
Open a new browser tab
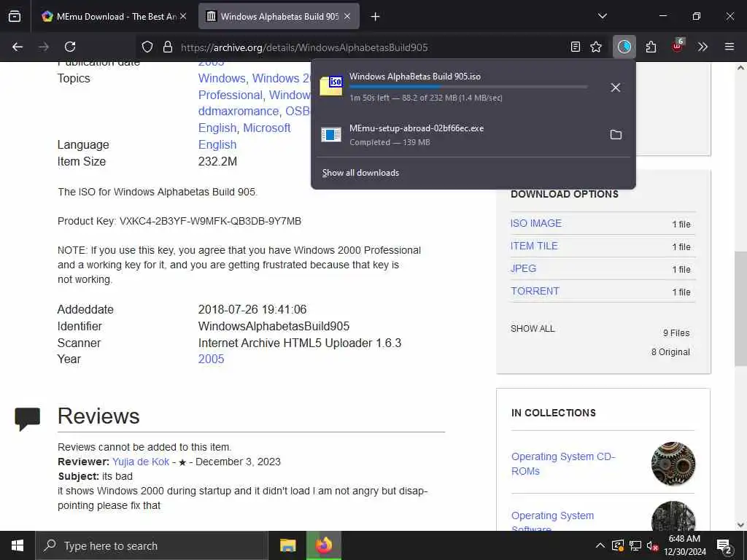click(x=376, y=17)
